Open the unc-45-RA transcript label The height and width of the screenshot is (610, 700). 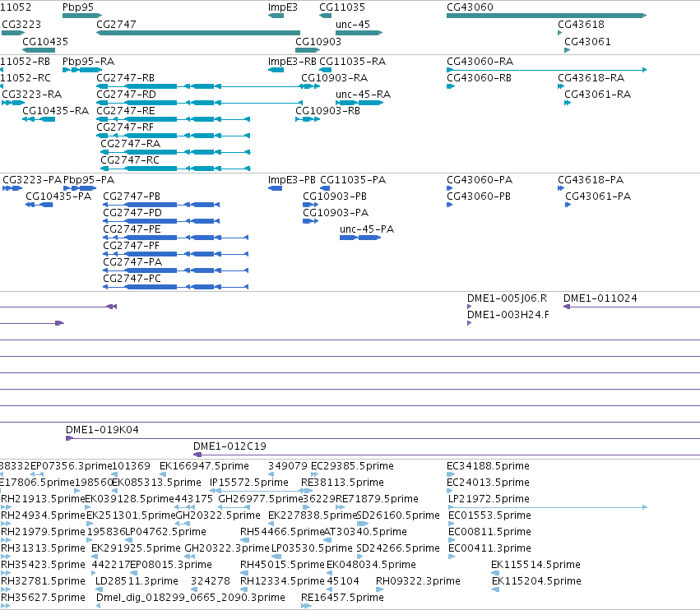click(363, 95)
